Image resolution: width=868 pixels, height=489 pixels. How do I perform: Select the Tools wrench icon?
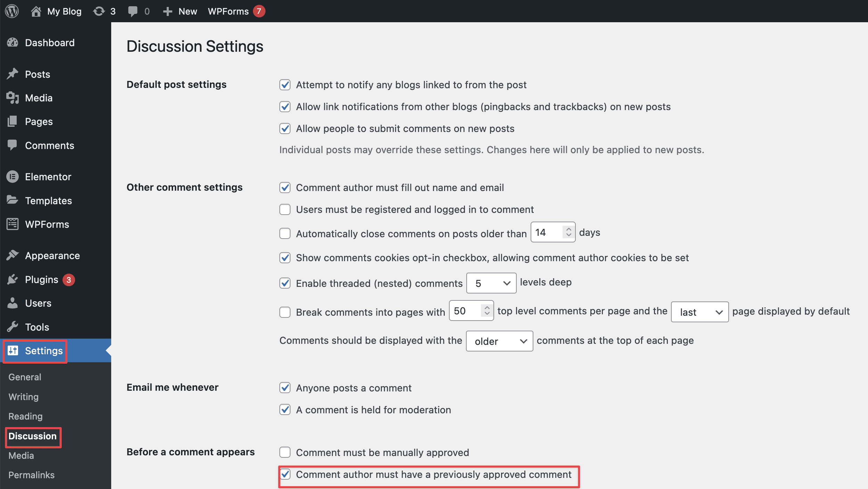click(x=13, y=327)
